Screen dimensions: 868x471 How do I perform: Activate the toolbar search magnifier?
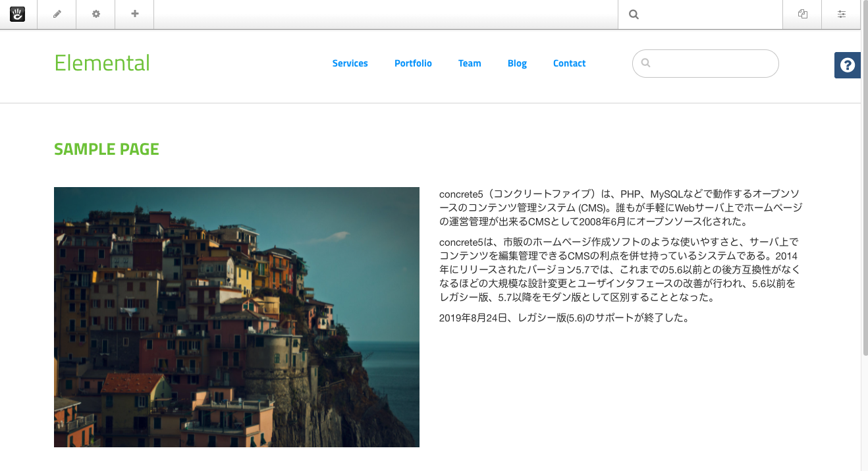tap(633, 14)
